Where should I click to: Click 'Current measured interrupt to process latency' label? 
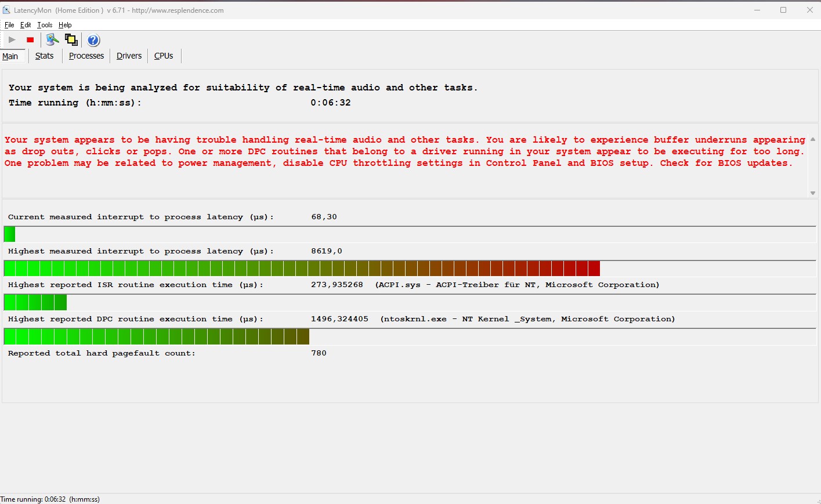(141, 217)
